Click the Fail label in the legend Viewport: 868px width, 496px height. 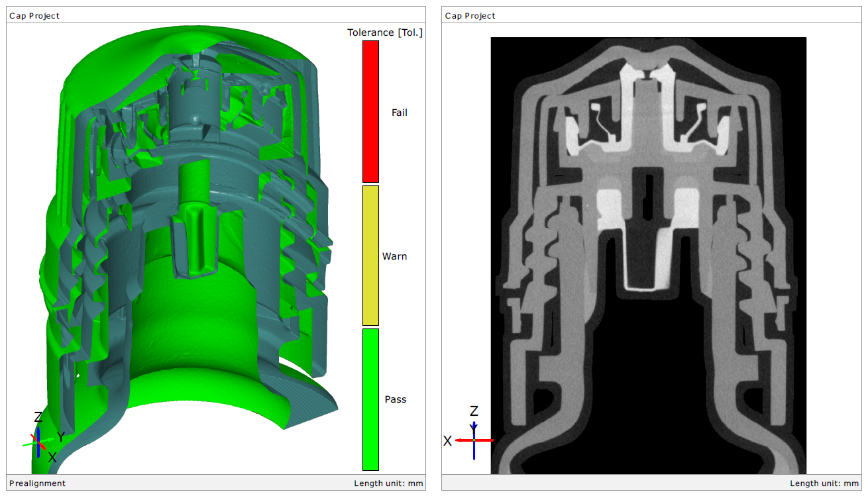pyautogui.click(x=399, y=113)
